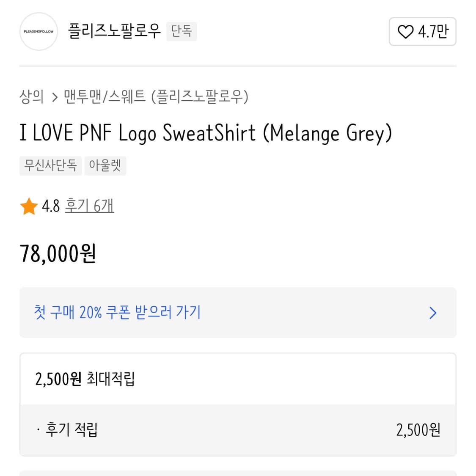Viewport: 476px width, 476px height.
Task: Go to 맨투맨/스웨트 category breadcrumb
Action: (x=105, y=97)
